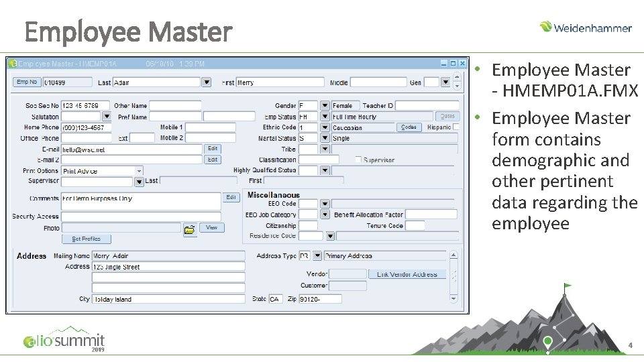The image size is (644, 362).
Task: Click the Office Phone field
Action: 87,138
